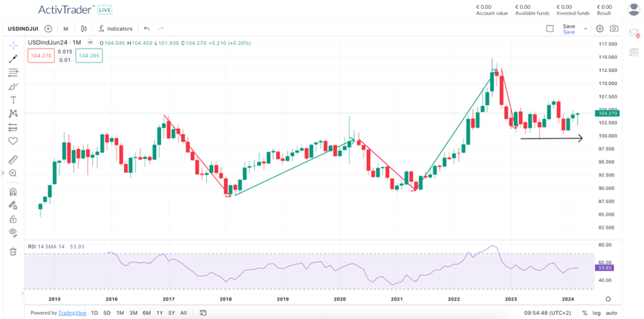
Task: Take a chart snapshot with camera icon
Action: (614, 29)
